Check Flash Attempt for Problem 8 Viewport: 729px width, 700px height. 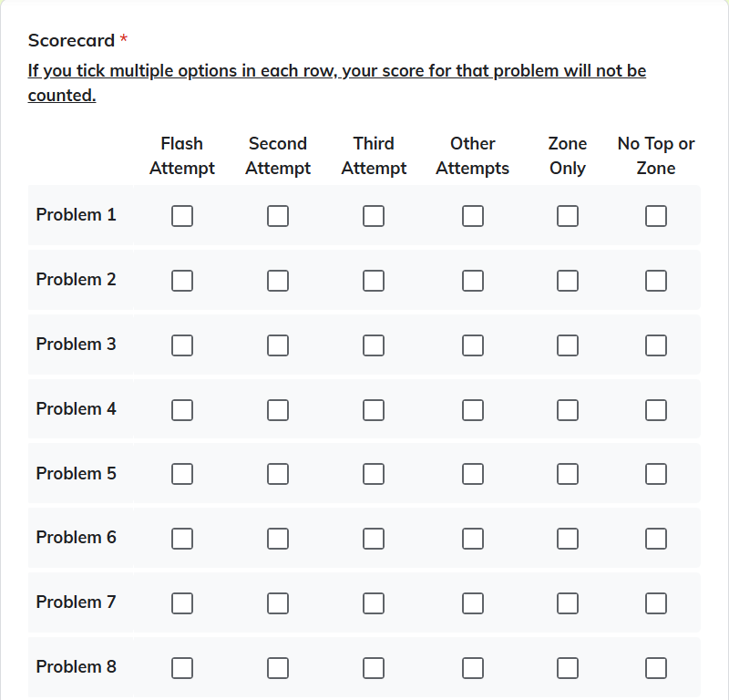(x=182, y=668)
